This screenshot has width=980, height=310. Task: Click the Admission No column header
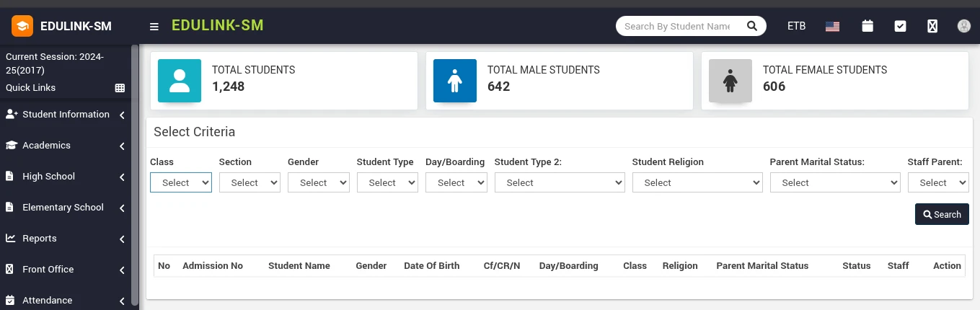(x=213, y=266)
